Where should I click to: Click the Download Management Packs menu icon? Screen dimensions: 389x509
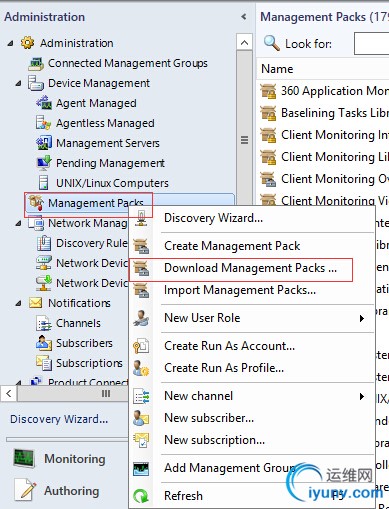coord(141,268)
